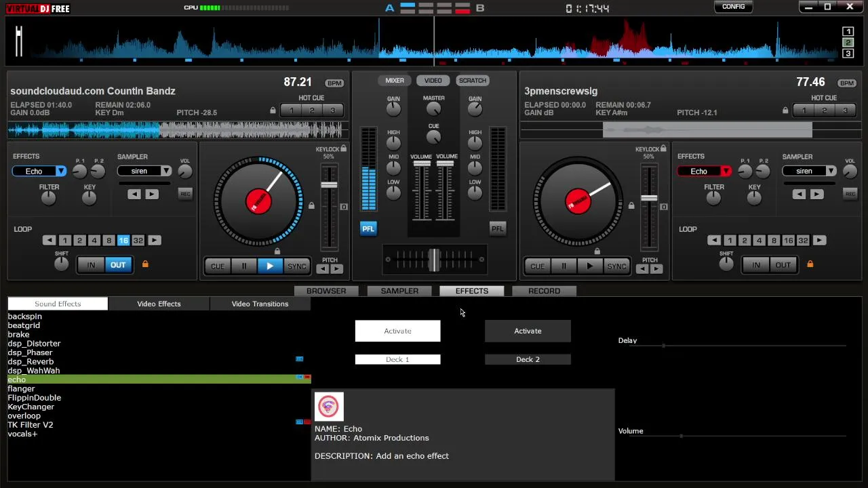Image resolution: width=868 pixels, height=488 pixels.
Task: Click left channel volume fader
Action: 422,165
